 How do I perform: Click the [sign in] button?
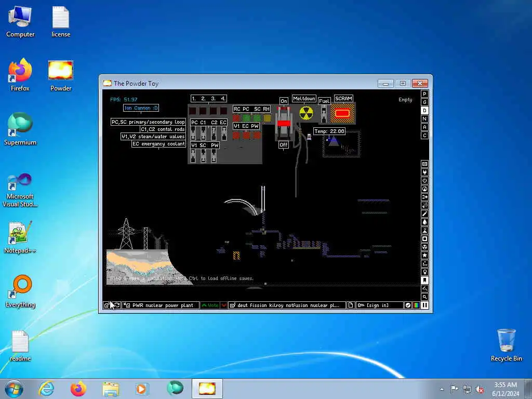379,305
